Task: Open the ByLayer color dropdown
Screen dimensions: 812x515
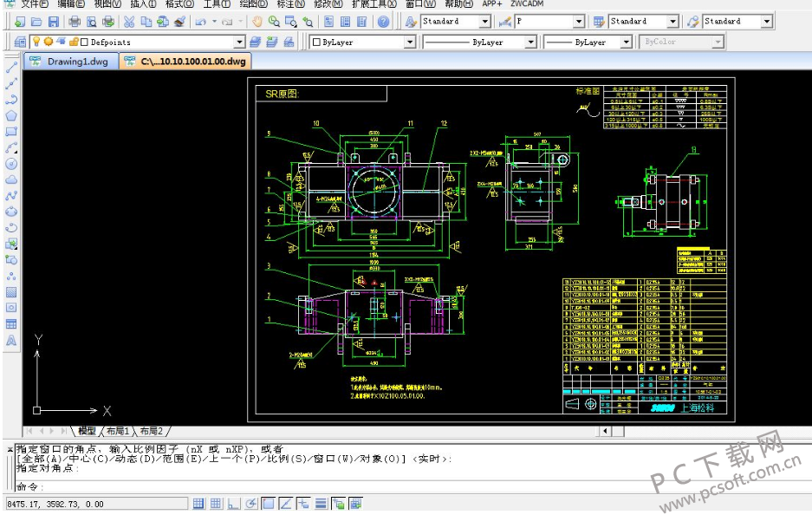Action: pyautogui.click(x=410, y=42)
